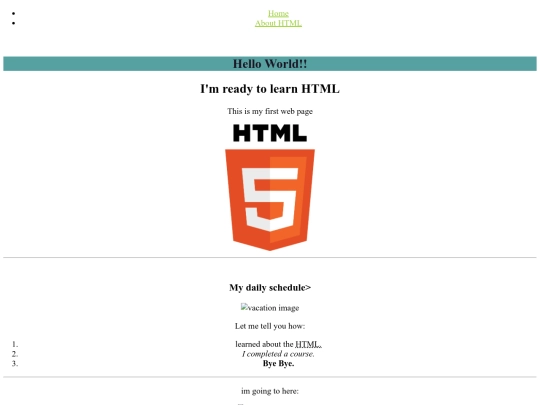540x405 pixels.
Task: Follow the About HTML link
Action: tap(278, 23)
